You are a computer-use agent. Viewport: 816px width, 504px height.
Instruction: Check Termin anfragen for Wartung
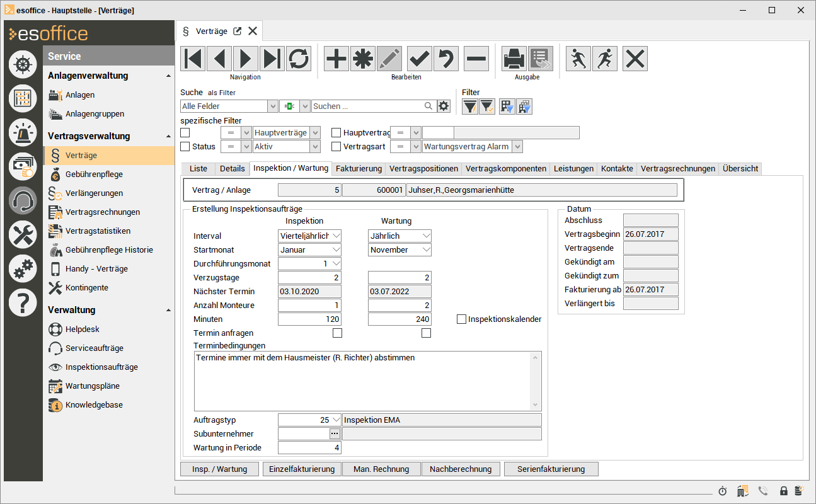(427, 333)
